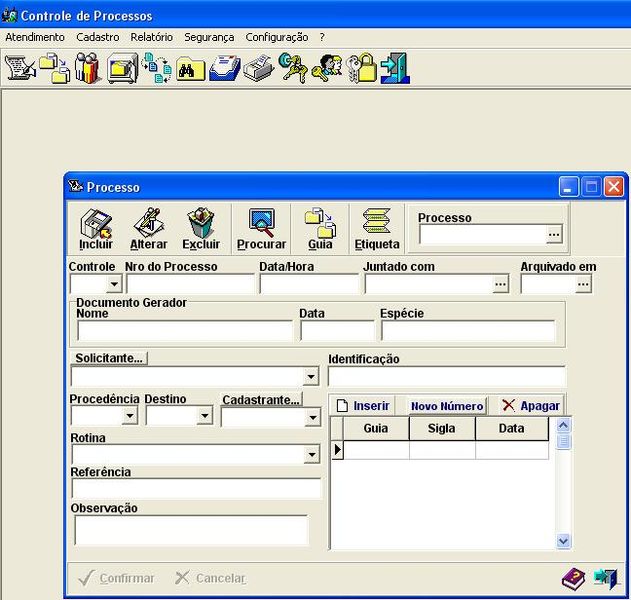631x600 pixels.
Task: Click the Cancelar button
Action: pos(210,578)
